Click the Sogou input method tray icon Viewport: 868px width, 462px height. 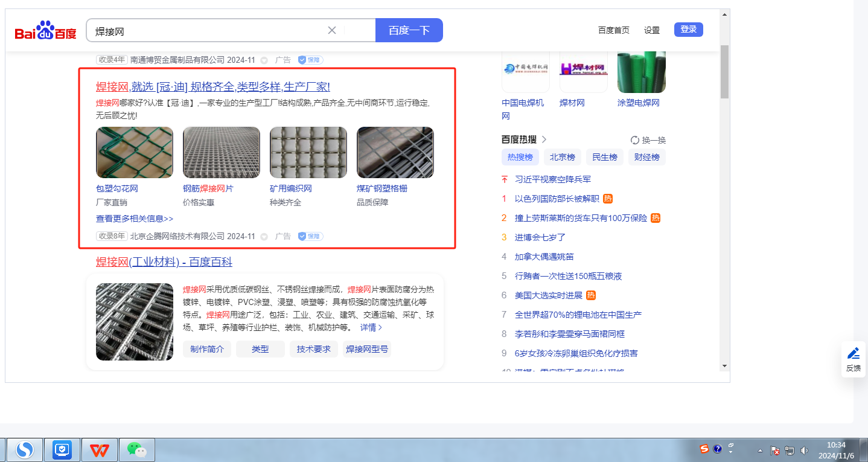tap(704, 449)
